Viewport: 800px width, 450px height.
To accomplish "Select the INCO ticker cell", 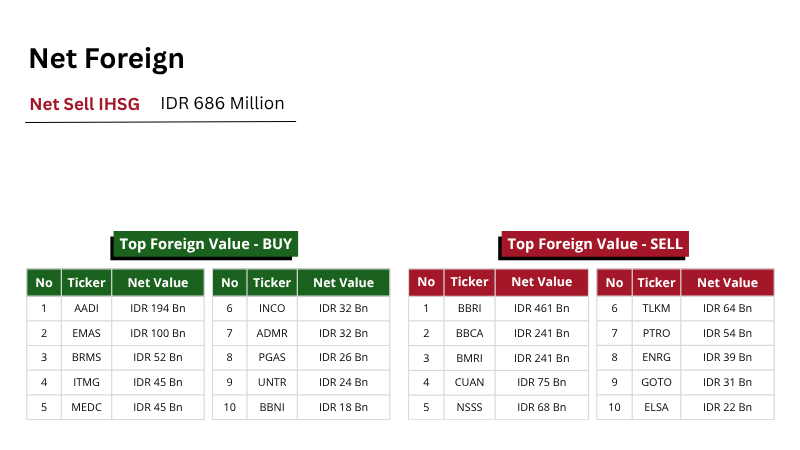I will [x=272, y=308].
